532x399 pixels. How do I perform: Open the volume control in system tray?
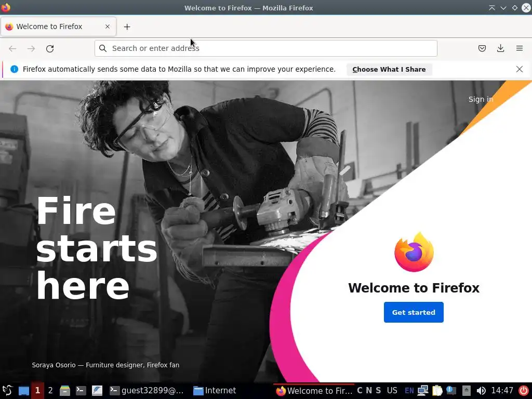tap(481, 391)
